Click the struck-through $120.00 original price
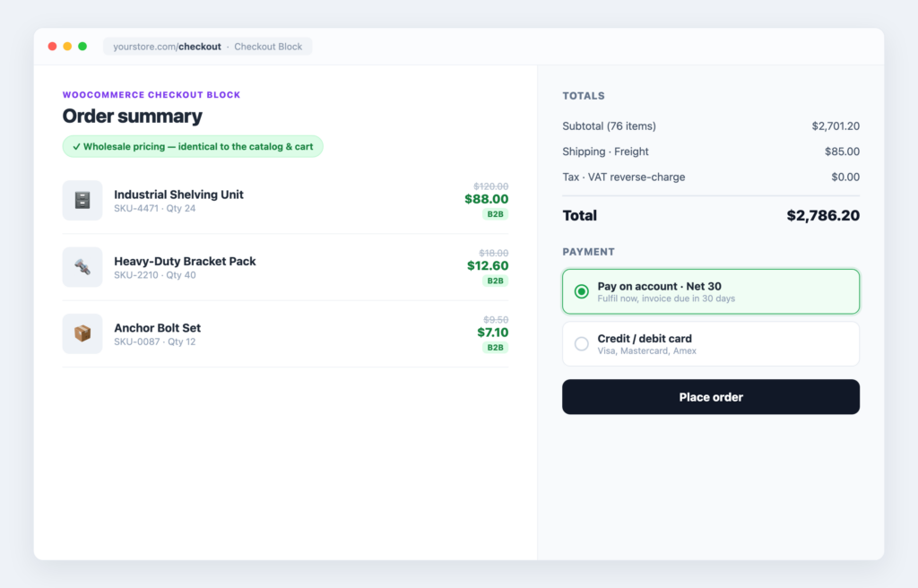 [490, 186]
